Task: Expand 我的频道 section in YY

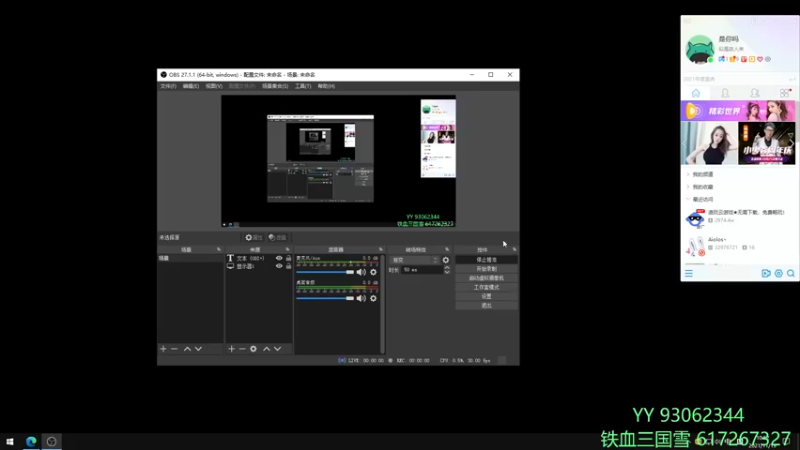Action: pyautogui.click(x=702, y=174)
